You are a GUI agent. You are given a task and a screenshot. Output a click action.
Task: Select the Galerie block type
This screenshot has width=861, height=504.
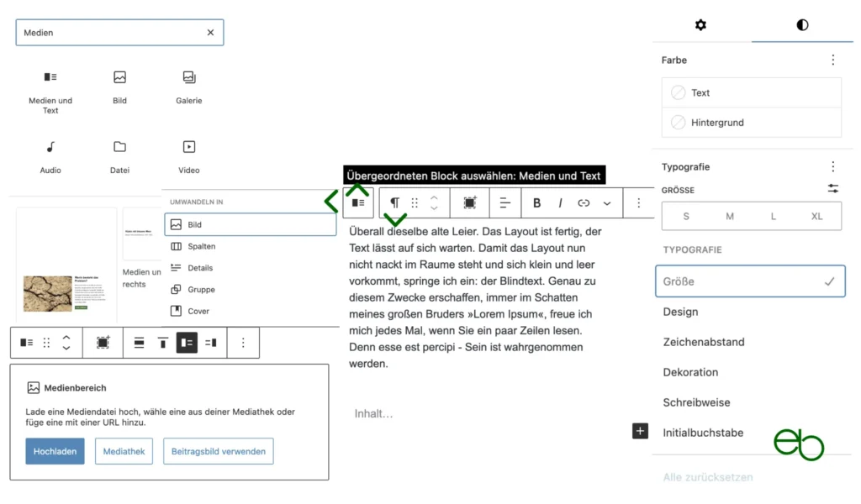(188, 88)
